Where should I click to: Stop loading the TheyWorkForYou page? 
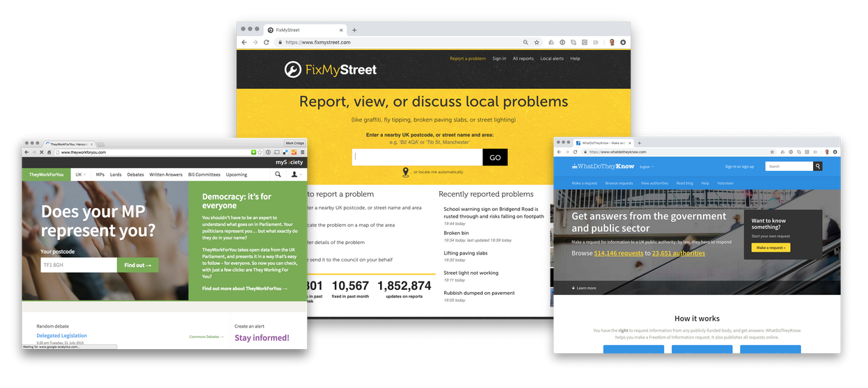pos(42,152)
